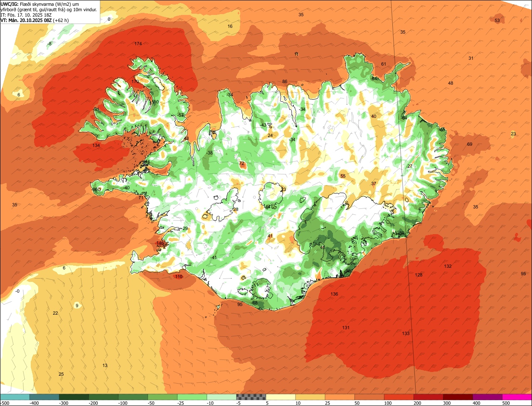Click the 300 legend scale label
This screenshot has width=532, height=406.
[x=447, y=403]
